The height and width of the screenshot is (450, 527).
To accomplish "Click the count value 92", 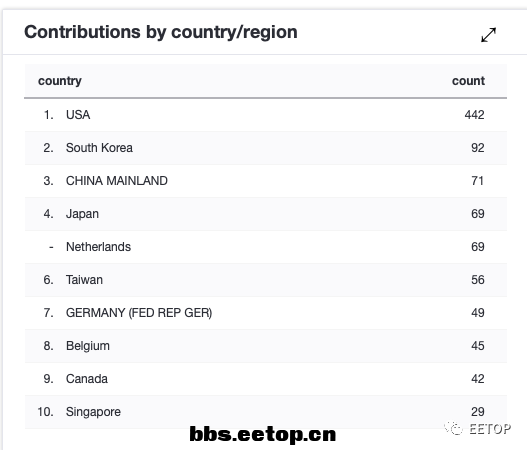I will pyautogui.click(x=478, y=148).
